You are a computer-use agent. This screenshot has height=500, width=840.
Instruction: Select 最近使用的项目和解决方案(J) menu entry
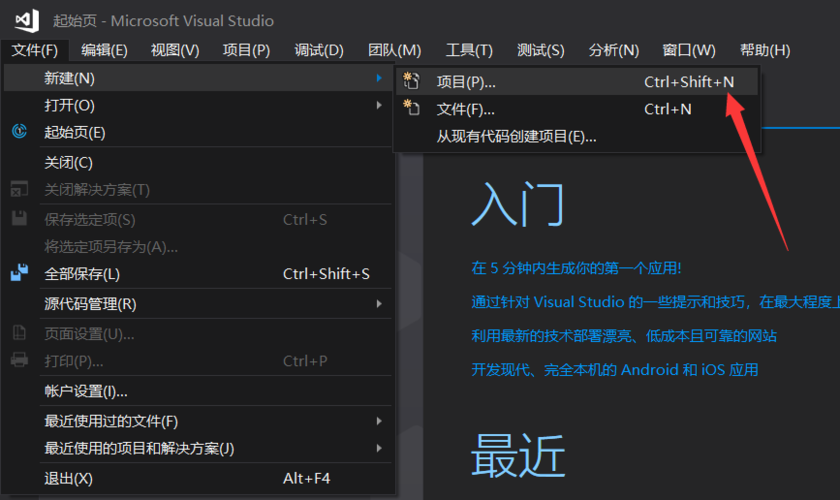[x=198, y=448]
